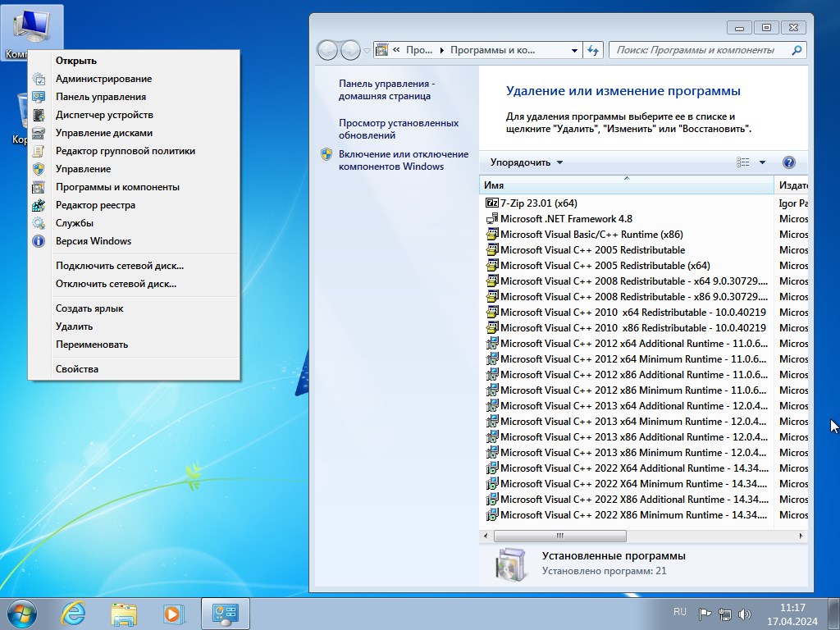Click the Программы и компоненты menu icon
The height and width of the screenshot is (630, 840).
point(39,187)
